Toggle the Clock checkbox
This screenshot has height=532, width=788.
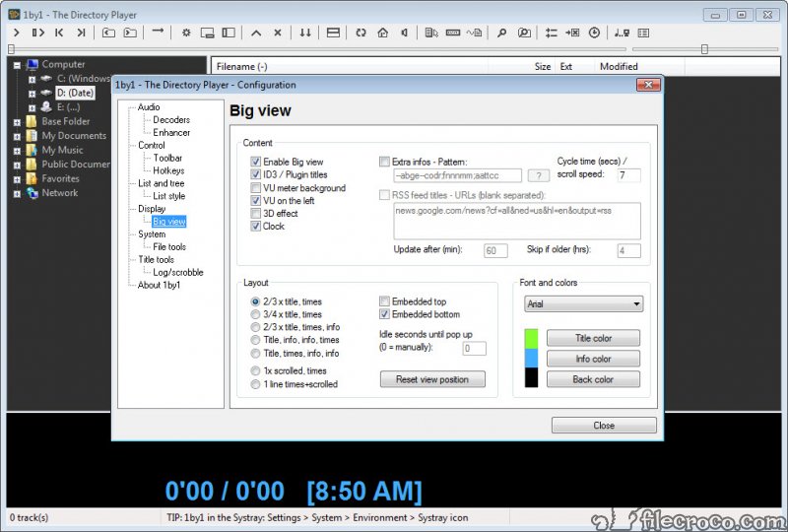tap(255, 226)
